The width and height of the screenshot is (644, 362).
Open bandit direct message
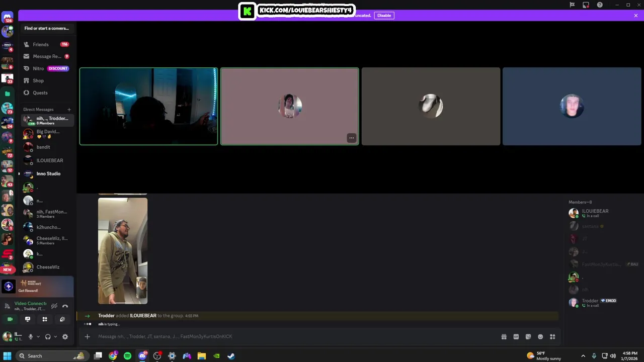(x=47, y=147)
